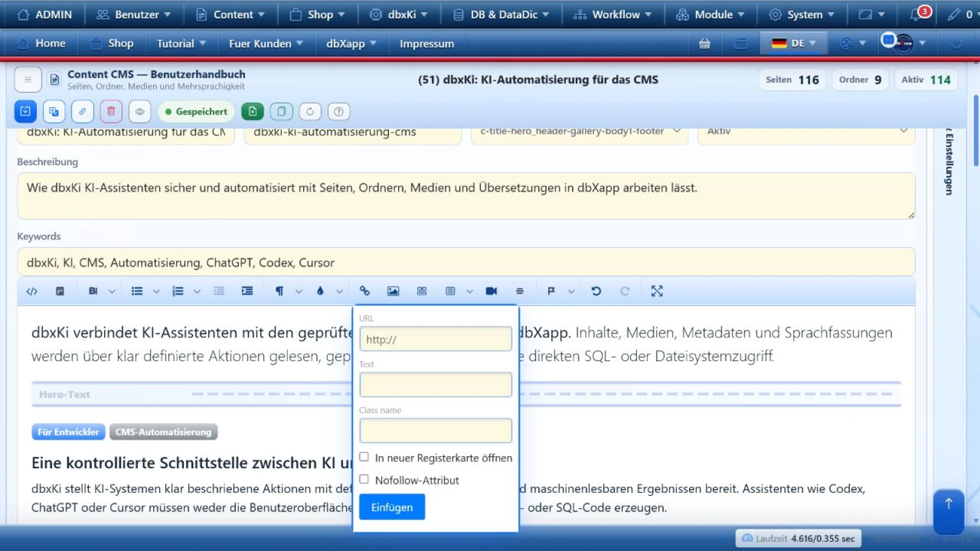The width and height of the screenshot is (980, 551).
Task: Open help via the question mark button
Action: 339,111
